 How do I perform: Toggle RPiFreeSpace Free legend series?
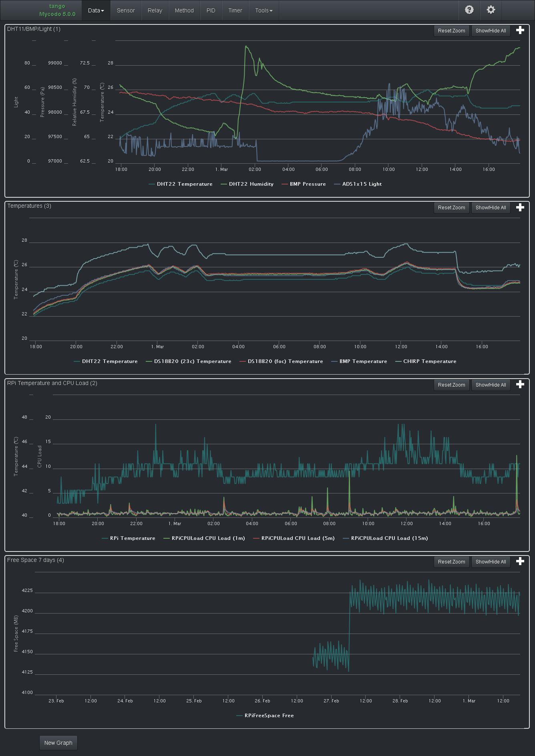coord(265,716)
